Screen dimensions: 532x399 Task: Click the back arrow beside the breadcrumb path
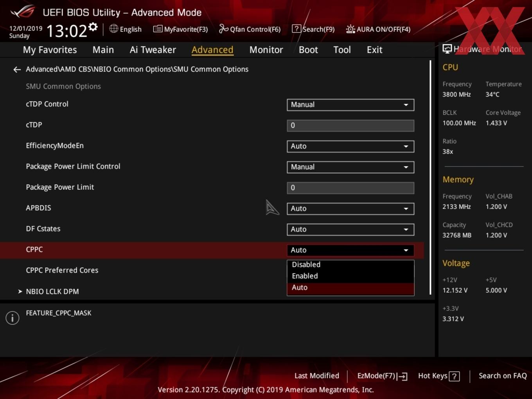(x=17, y=70)
